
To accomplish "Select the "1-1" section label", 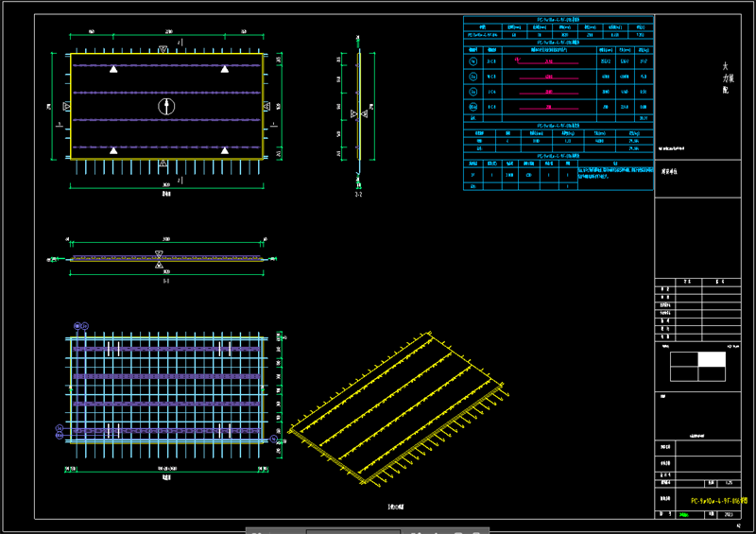I will pyautogui.click(x=166, y=281).
